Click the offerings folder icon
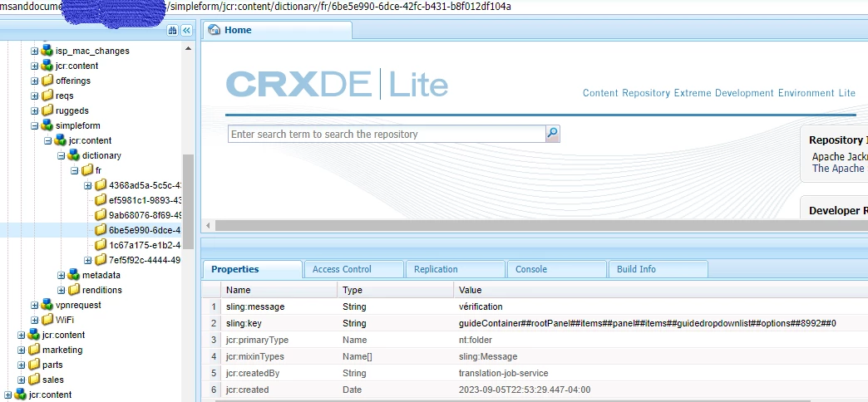The image size is (868, 402). 47,81
